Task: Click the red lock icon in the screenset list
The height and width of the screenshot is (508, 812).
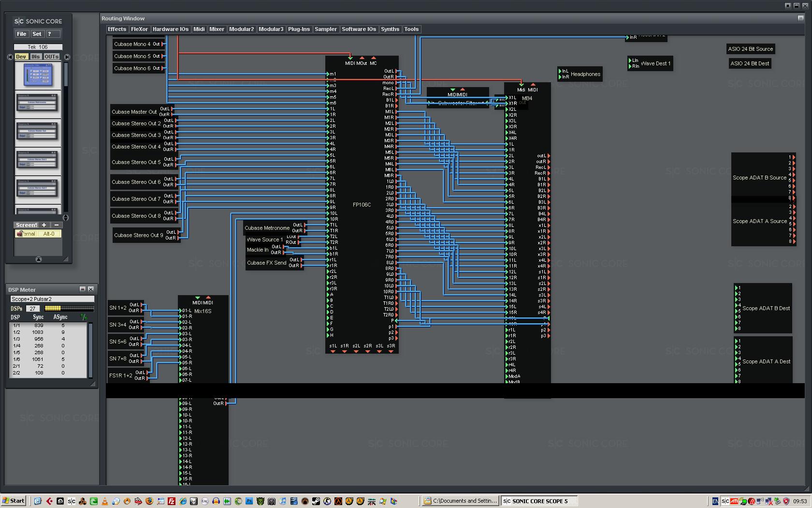Action: pos(19,234)
